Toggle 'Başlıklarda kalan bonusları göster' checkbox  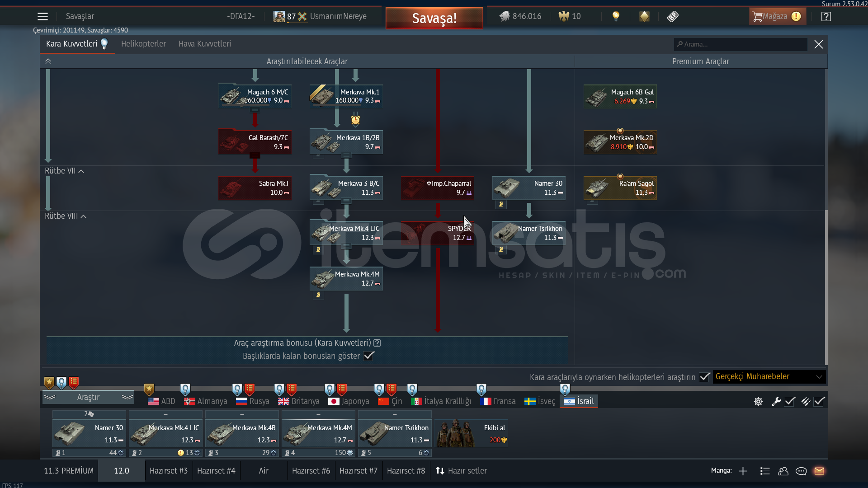pos(369,356)
